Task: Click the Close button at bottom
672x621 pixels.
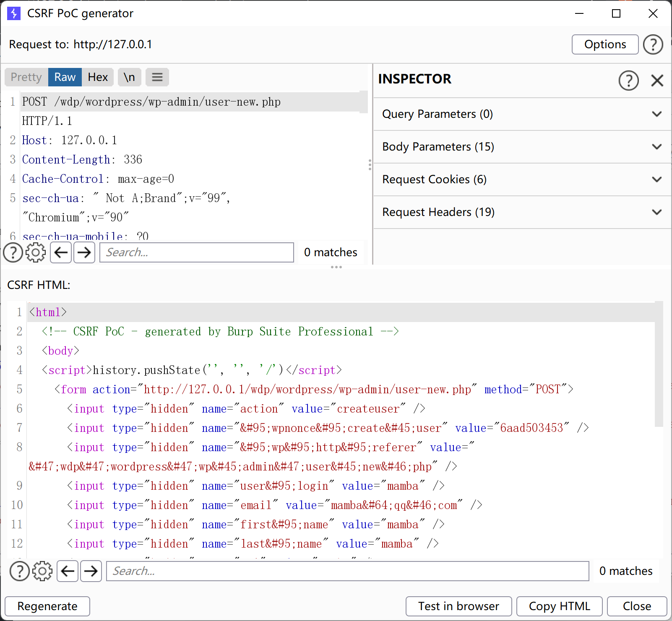Action: [637, 606]
